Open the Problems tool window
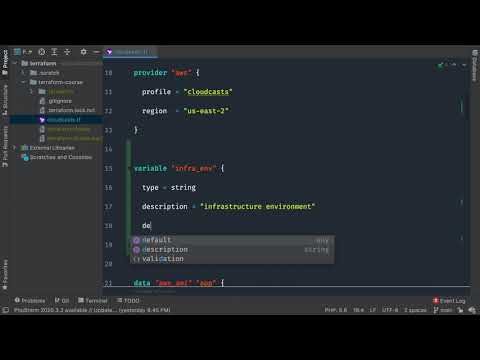Image resolution: width=480 pixels, height=360 pixels. coord(30,300)
